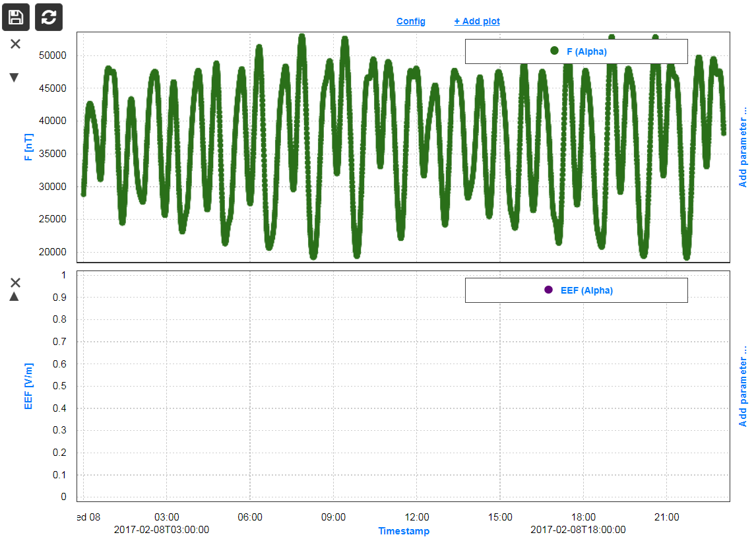Remove the F (Alpha) plot with its X icon
756x539 pixels.
tap(16, 44)
